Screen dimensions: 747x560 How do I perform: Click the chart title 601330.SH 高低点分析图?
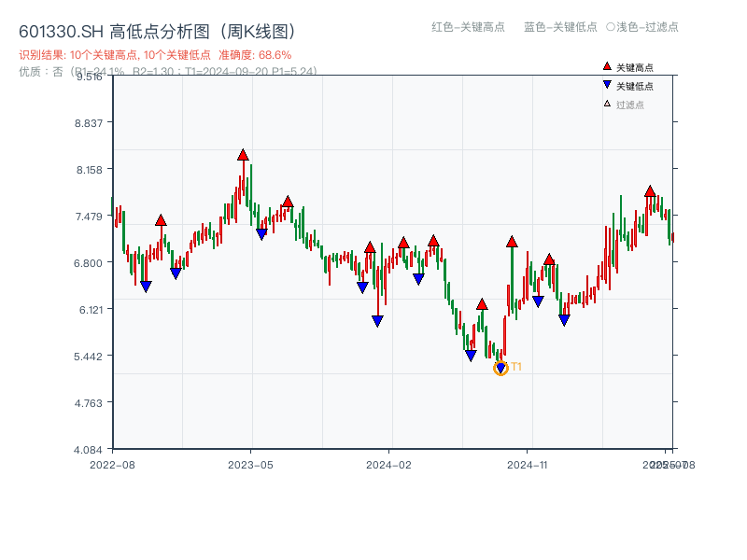click(x=157, y=32)
